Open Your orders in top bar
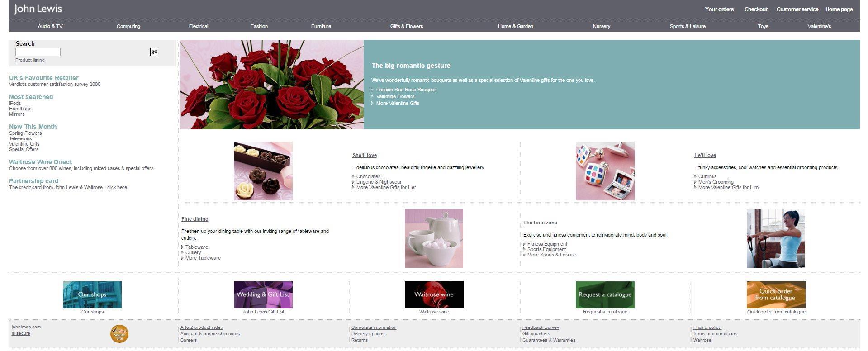This screenshot has width=868, height=351. tap(719, 9)
